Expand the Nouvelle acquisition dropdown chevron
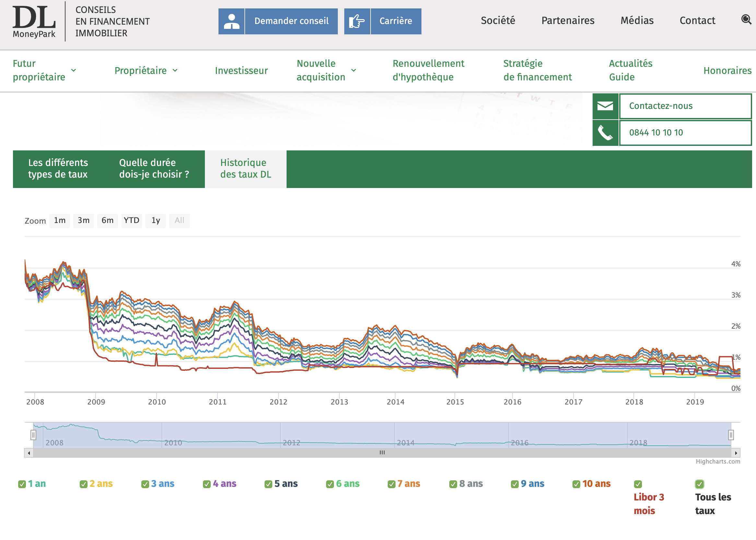 354,70
